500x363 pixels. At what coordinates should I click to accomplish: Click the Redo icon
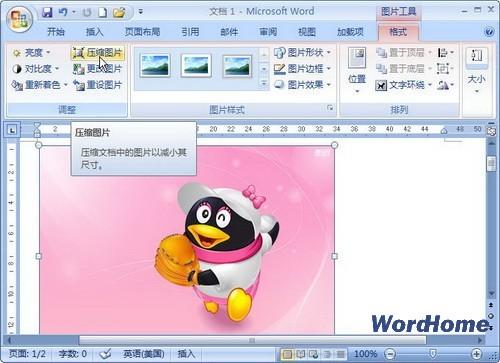pos(87,13)
